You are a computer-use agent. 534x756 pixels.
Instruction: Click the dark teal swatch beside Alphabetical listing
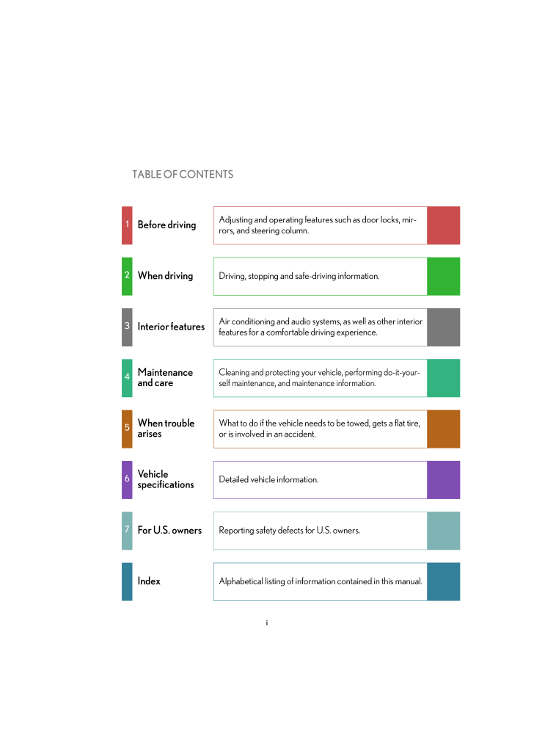(x=443, y=581)
